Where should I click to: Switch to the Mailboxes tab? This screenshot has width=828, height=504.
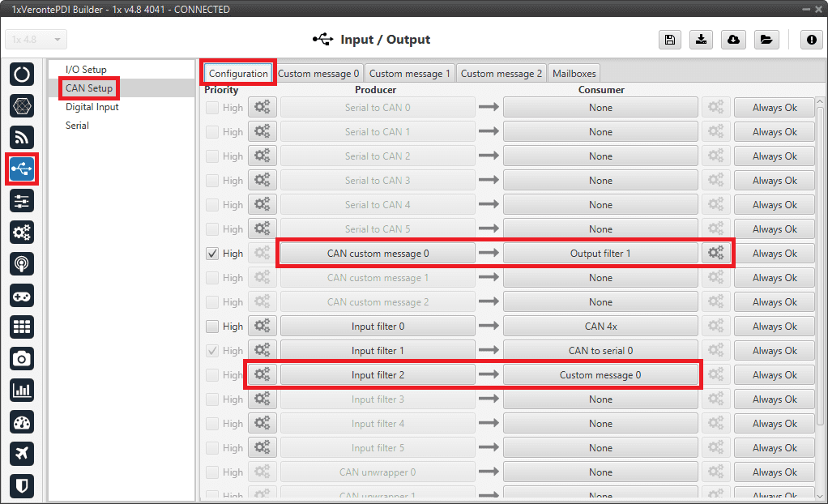(574, 74)
